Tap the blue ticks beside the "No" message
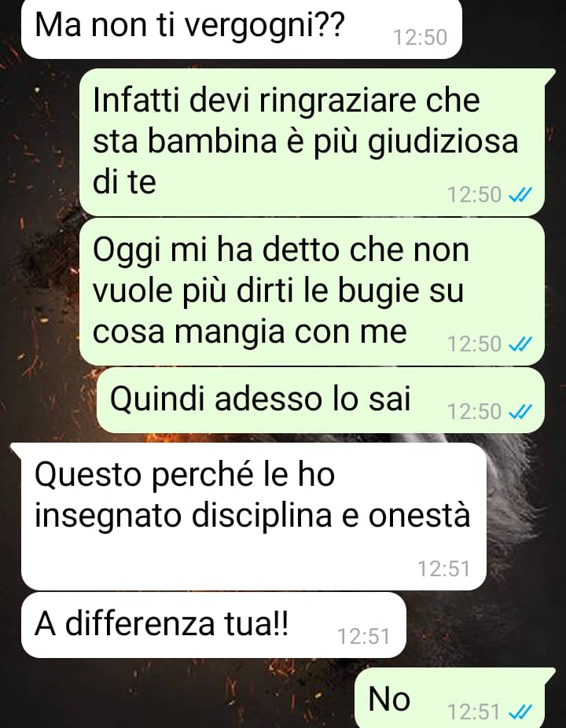 (520, 711)
